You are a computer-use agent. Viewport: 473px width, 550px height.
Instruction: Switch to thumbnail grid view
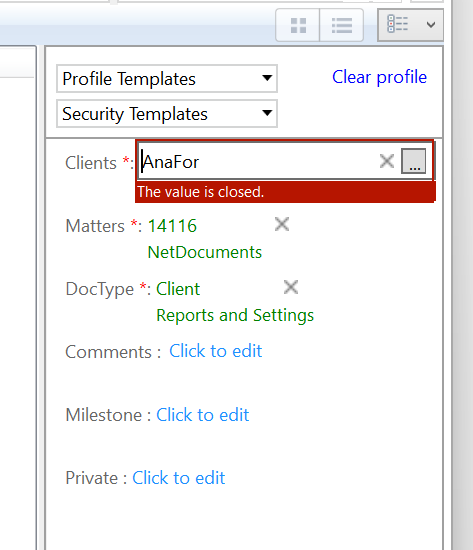click(298, 25)
